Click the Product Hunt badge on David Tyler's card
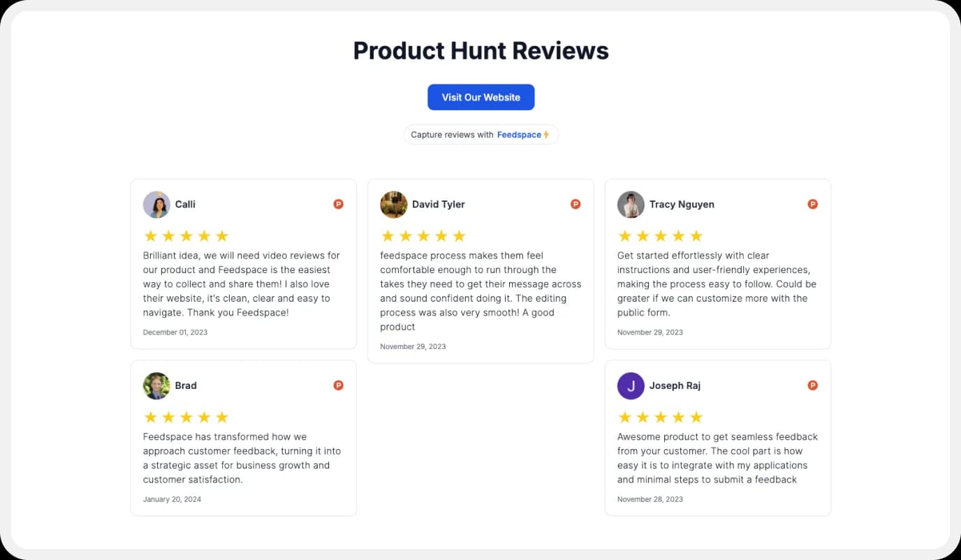Image resolution: width=961 pixels, height=560 pixels. [575, 204]
